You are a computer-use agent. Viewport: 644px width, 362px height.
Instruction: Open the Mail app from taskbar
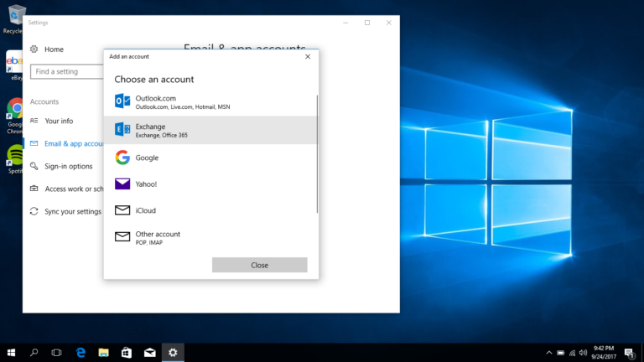click(150, 353)
